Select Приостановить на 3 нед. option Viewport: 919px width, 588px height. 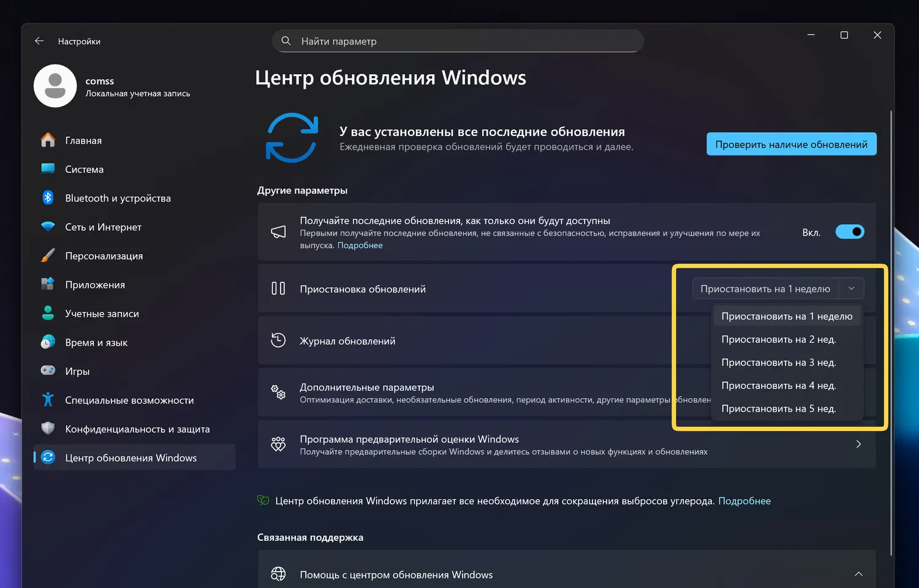click(x=778, y=363)
